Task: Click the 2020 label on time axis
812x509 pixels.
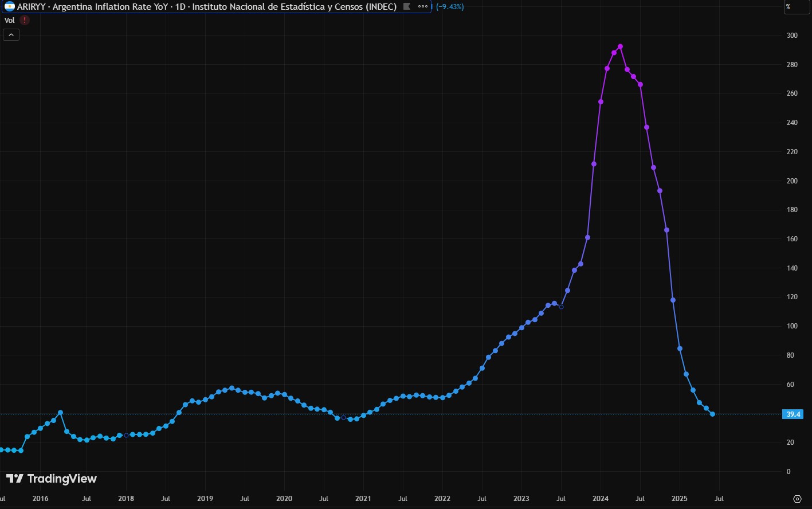Action: pos(284,499)
